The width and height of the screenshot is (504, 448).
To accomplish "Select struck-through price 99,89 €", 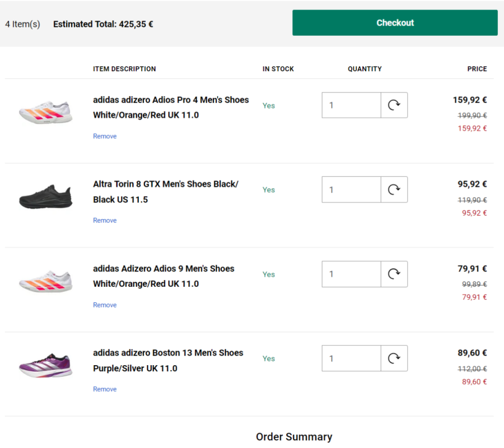I will 474,284.
